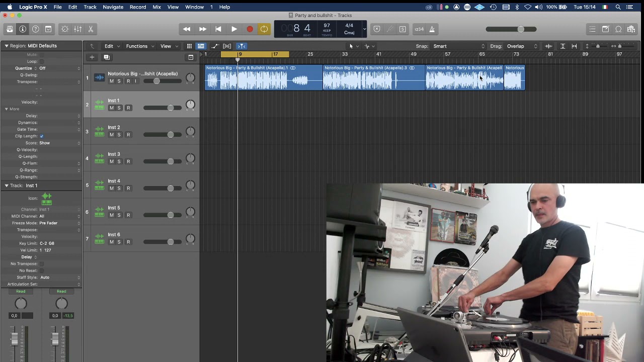Collapse the Region MIDI Defaults section
This screenshot has height=362, width=644.
coord(7,46)
